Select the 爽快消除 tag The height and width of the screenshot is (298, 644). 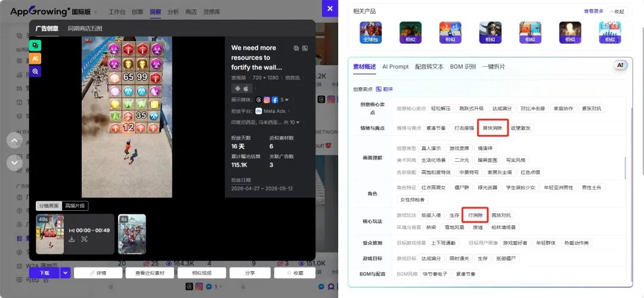point(493,128)
